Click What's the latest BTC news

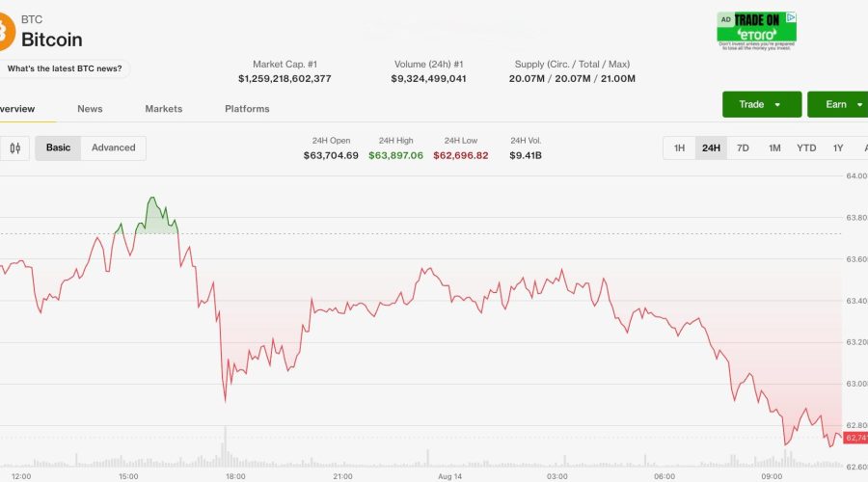[x=65, y=68]
